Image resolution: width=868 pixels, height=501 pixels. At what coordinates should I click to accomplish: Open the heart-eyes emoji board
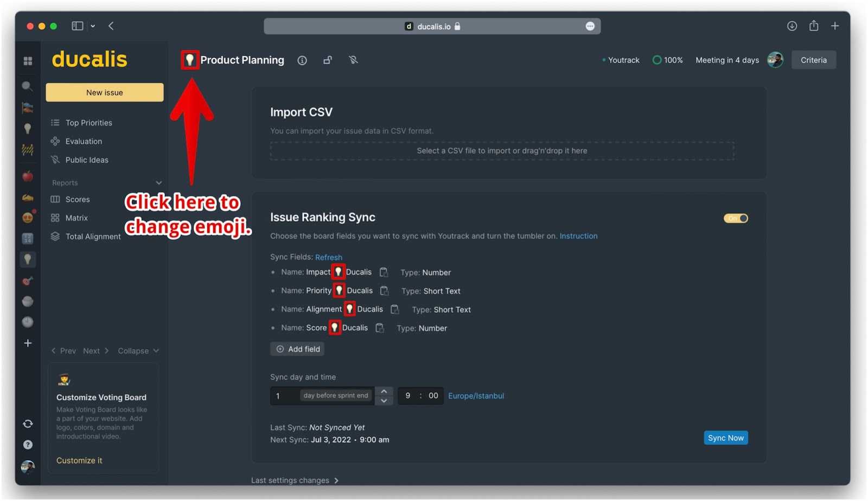(x=28, y=217)
